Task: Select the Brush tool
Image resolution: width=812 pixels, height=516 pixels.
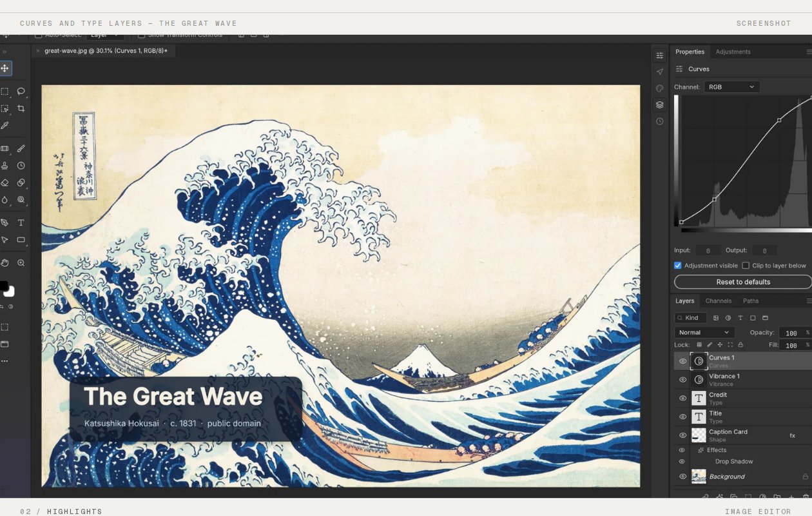Action: [21, 148]
